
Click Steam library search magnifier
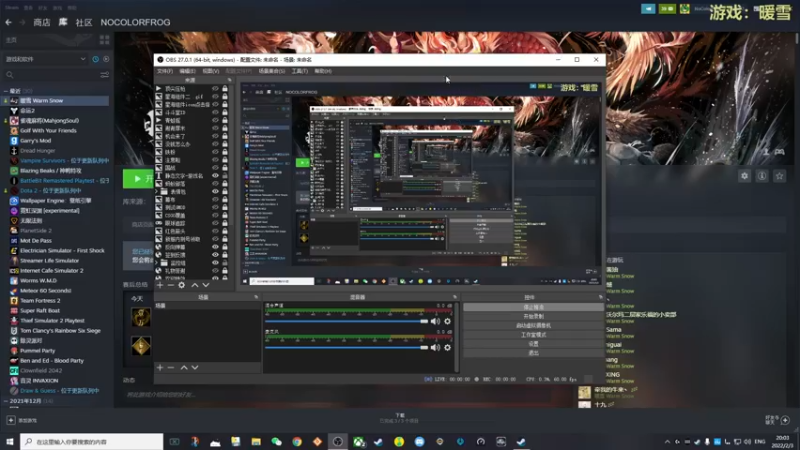pos(9,75)
